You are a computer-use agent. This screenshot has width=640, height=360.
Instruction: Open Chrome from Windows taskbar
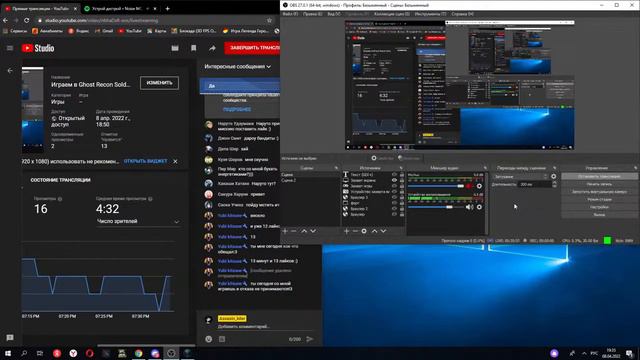(x=138, y=353)
